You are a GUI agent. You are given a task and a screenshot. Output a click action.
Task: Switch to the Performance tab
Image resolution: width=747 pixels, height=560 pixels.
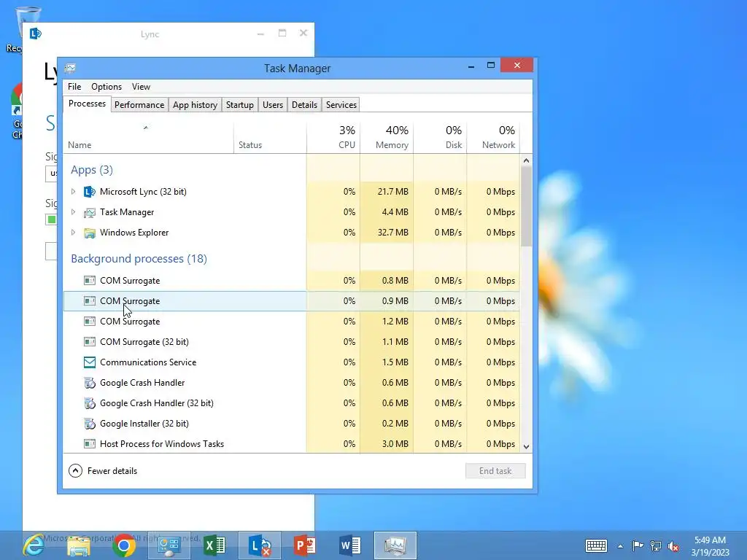coord(139,105)
